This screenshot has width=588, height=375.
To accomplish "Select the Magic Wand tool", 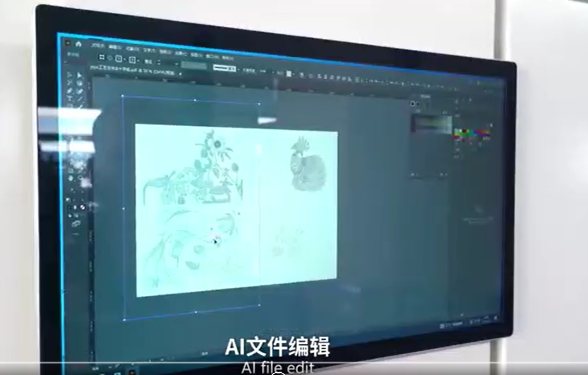I will (x=70, y=83).
